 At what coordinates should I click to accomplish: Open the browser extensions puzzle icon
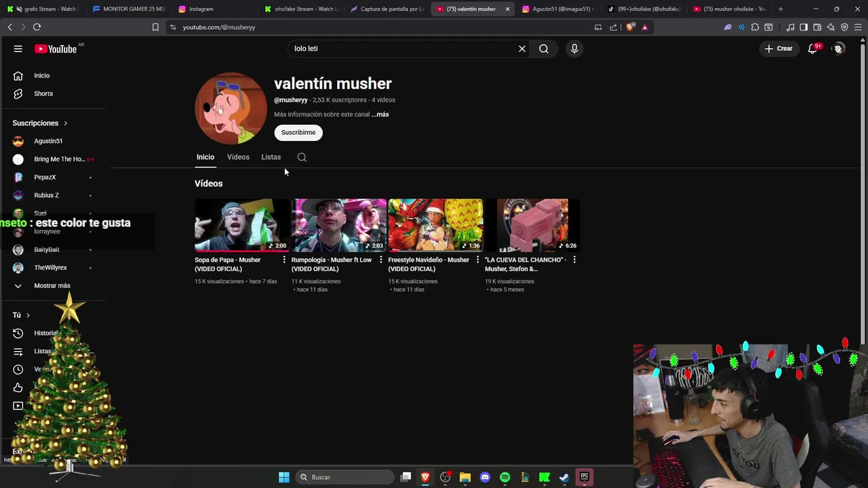point(755,27)
